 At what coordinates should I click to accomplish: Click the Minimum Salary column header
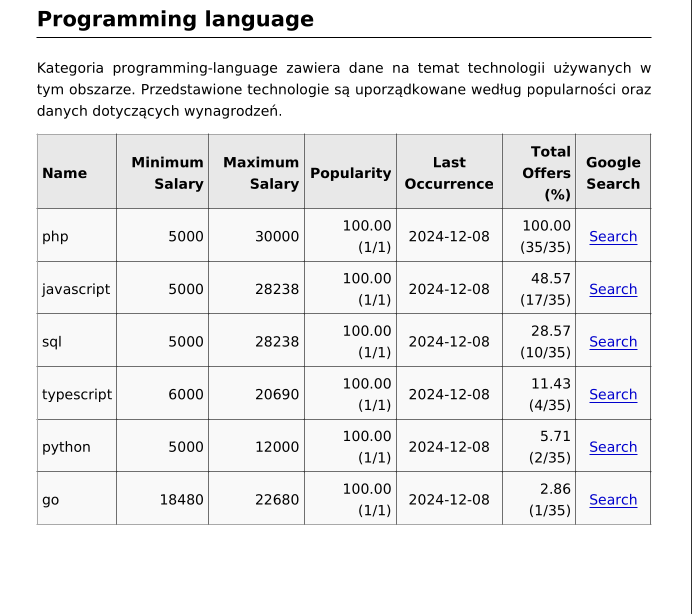click(x=167, y=173)
